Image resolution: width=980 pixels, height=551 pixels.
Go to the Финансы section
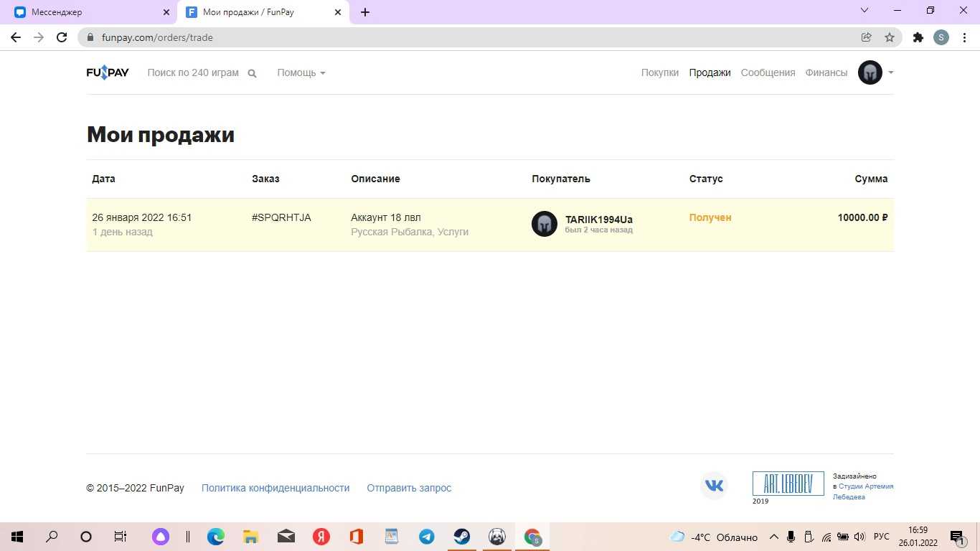(826, 72)
